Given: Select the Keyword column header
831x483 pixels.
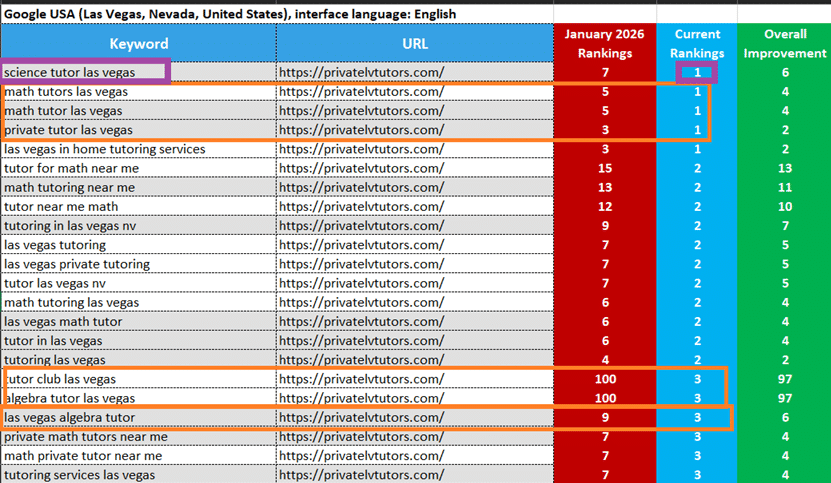Looking at the screenshot, I should pos(138,43).
